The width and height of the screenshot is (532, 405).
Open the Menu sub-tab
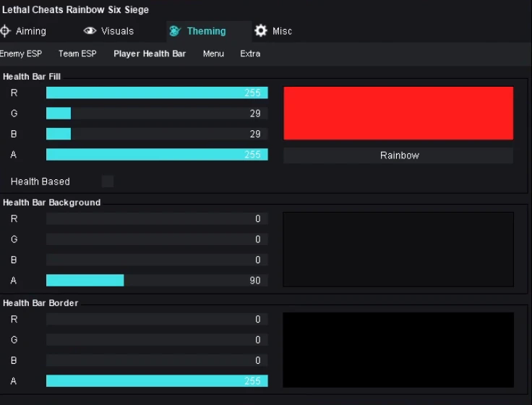tap(213, 54)
